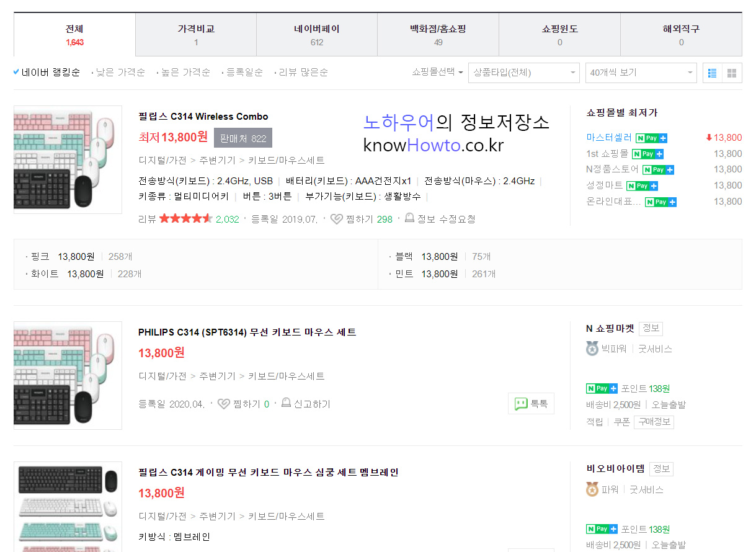This screenshot has width=756, height=552.
Task: Open the 해외직구 tab
Action: coord(681,35)
